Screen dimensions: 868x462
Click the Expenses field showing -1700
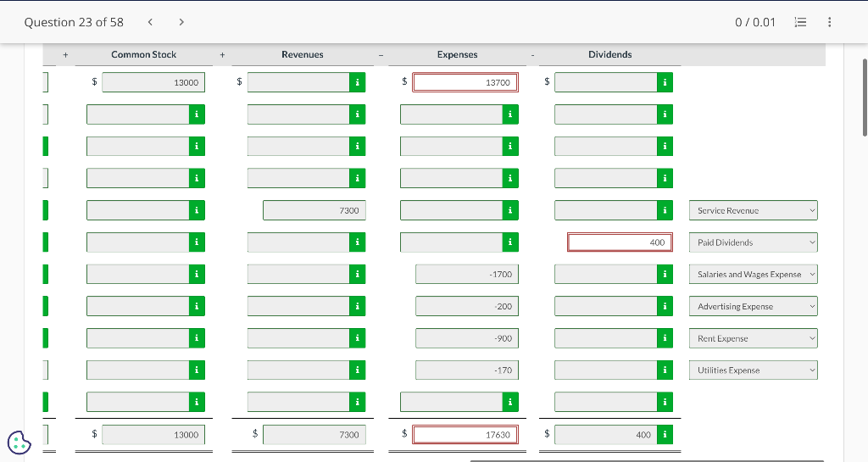point(467,275)
